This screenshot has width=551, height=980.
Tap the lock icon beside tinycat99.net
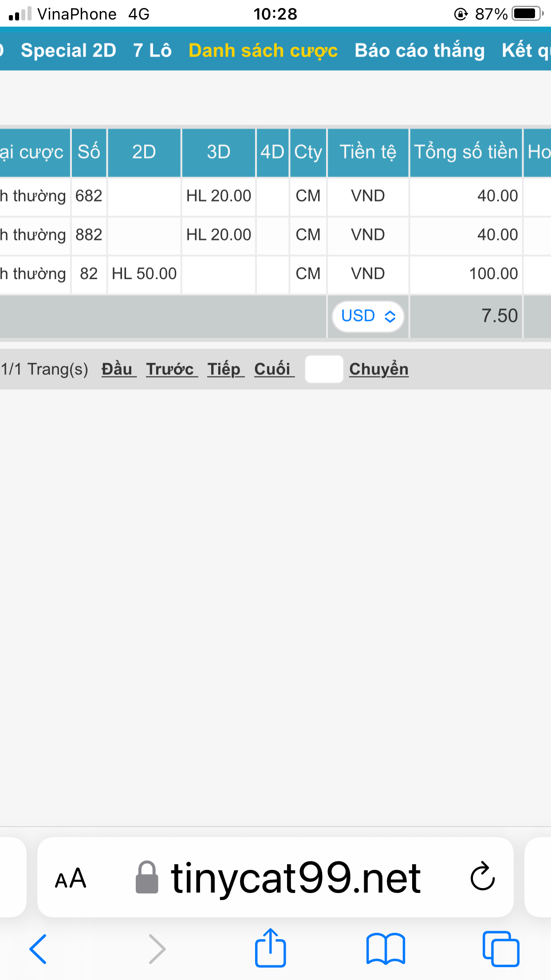click(x=146, y=877)
